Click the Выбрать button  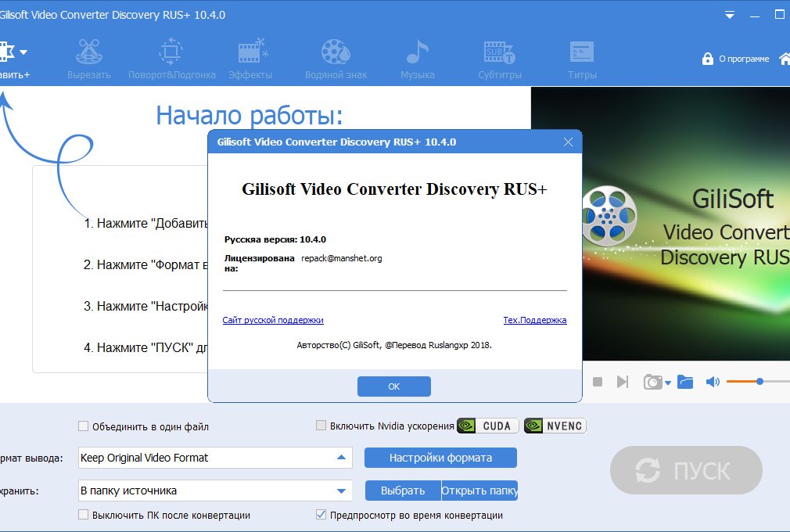(403, 491)
